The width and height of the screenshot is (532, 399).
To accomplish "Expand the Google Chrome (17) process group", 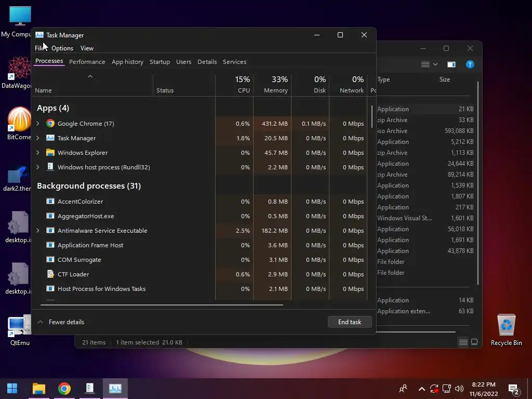I will pos(37,124).
